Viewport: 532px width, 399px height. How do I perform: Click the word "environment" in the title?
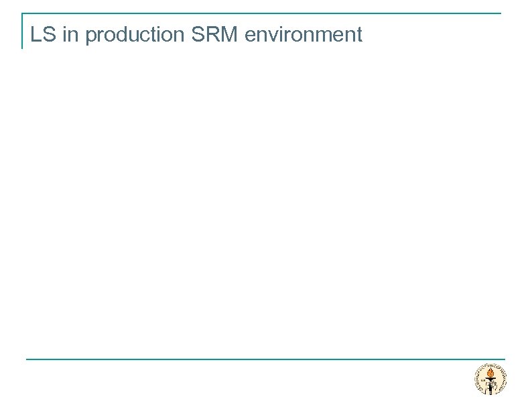tap(304, 35)
